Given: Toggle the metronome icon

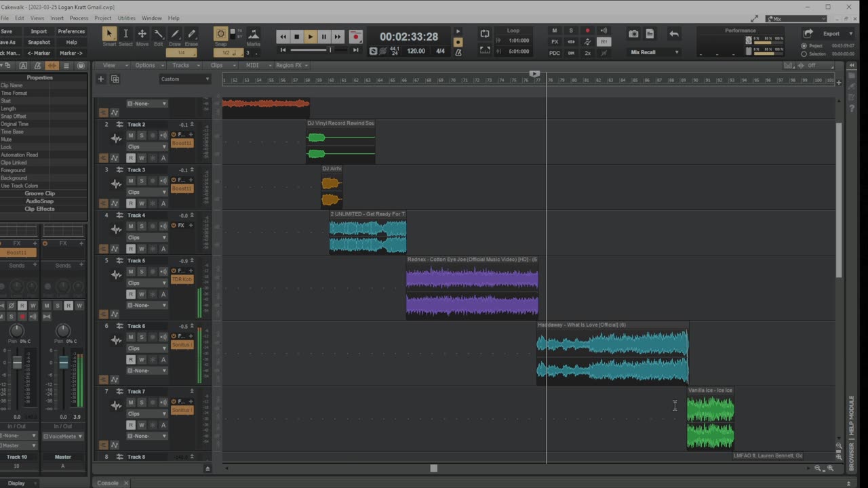Looking at the screenshot, I should pos(458,52).
